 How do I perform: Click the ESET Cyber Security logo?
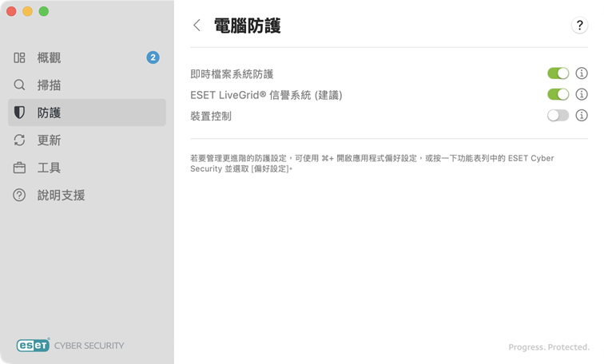tap(70, 345)
